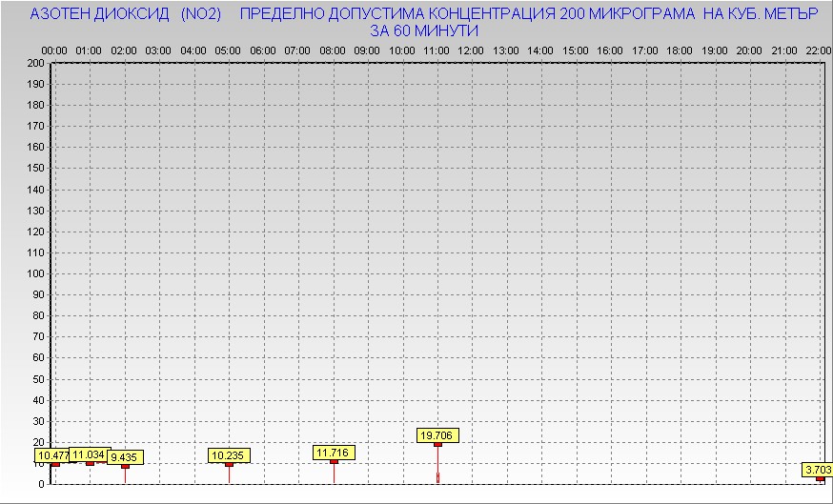This screenshot has width=833, height=504.
Task: Select the 200 value on Y axis
Action: pyautogui.click(x=35, y=63)
